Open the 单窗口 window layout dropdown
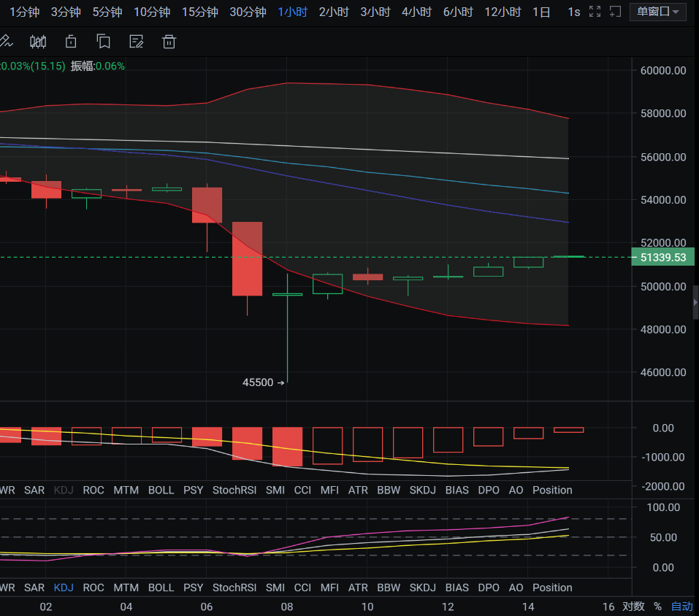This screenshot has width=699, height=616. tap(657, 12)
